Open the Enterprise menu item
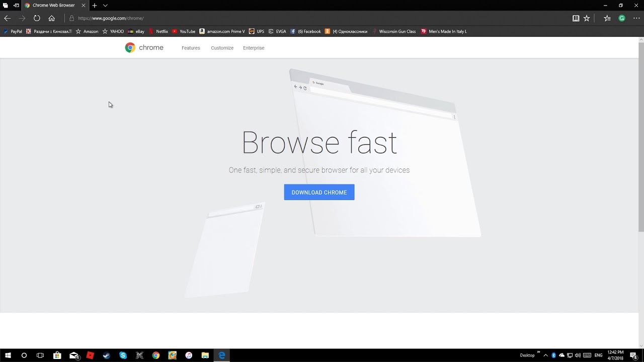This screenshot has height=362, width=644. tap(254, 48)
